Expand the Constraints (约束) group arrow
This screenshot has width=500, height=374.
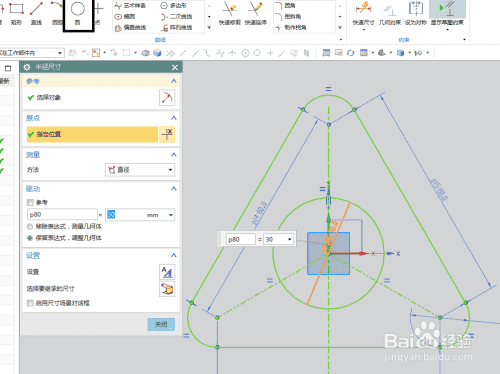pos(464,40)
